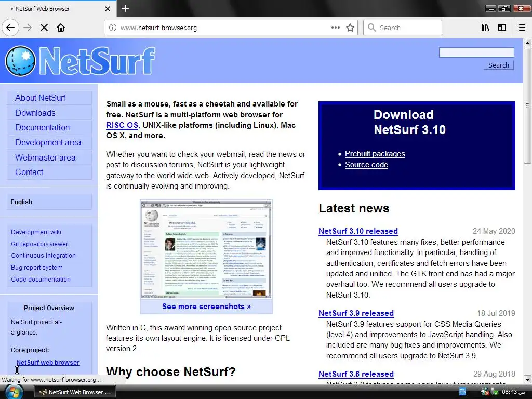The width and height of the screenshot is (532, 399).
Task: Click the date 24 May 2020
Action: [x=494, y=231]
